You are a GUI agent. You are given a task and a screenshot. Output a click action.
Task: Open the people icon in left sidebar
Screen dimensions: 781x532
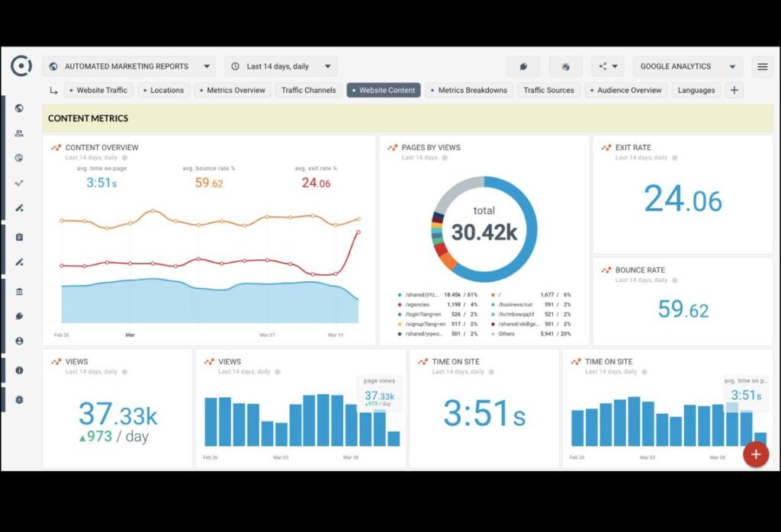[x=19, y=133]
